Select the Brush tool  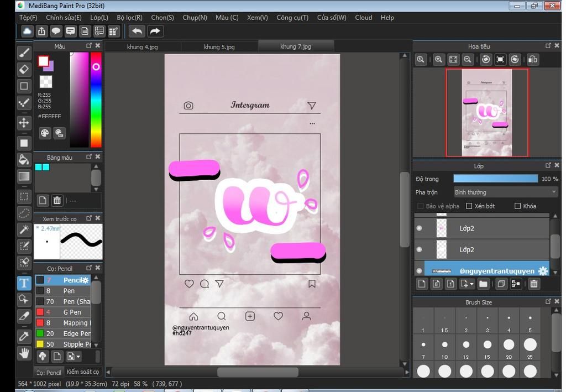[x=24, y=53]
